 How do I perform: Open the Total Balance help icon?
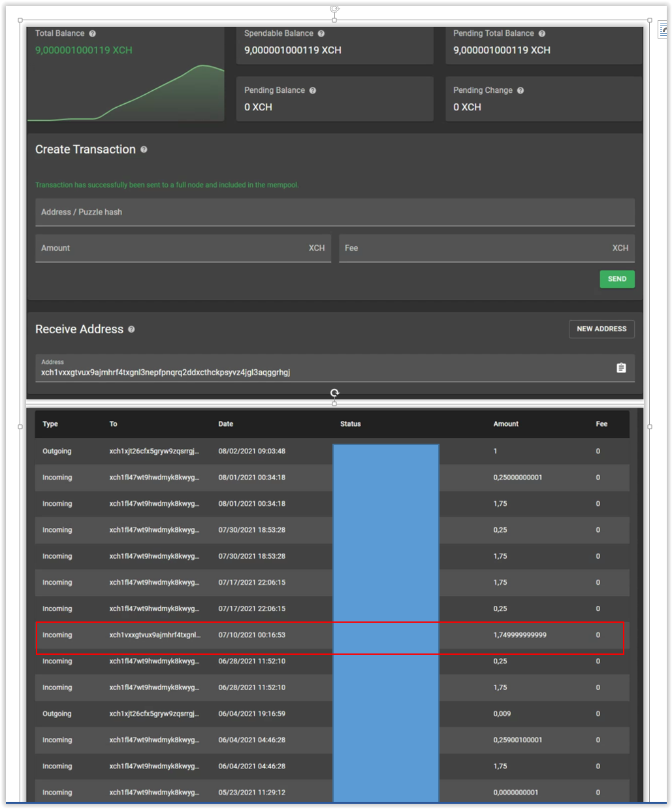coord(92,33)
